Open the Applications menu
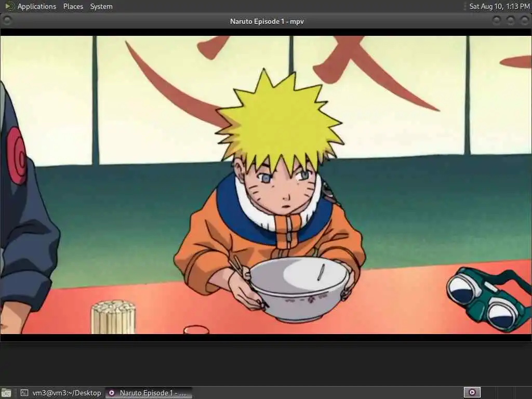Image resolution: width=532 pixels, height=399 pixels. point(37,6)
